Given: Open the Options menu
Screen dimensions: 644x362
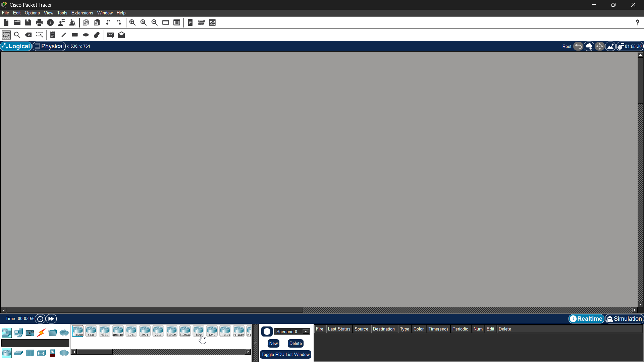Looking at the screenshot, I should 32,13.
